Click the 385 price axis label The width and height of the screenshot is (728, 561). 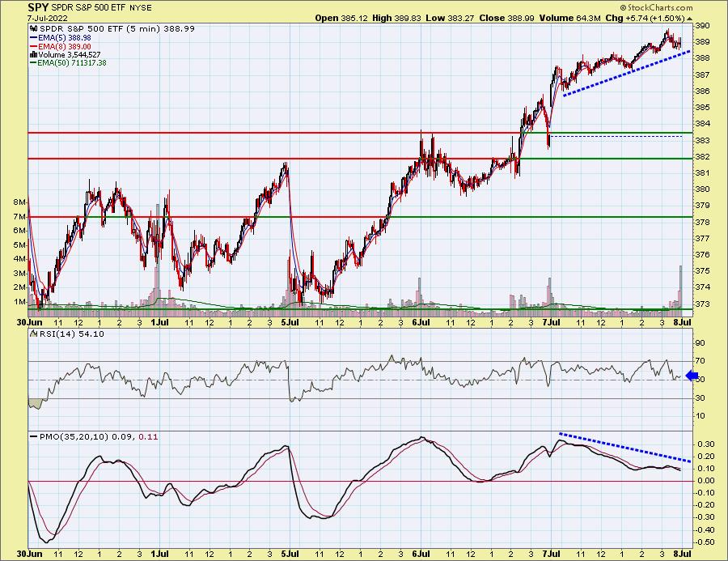pyautogui.click(x=702, y=108)
